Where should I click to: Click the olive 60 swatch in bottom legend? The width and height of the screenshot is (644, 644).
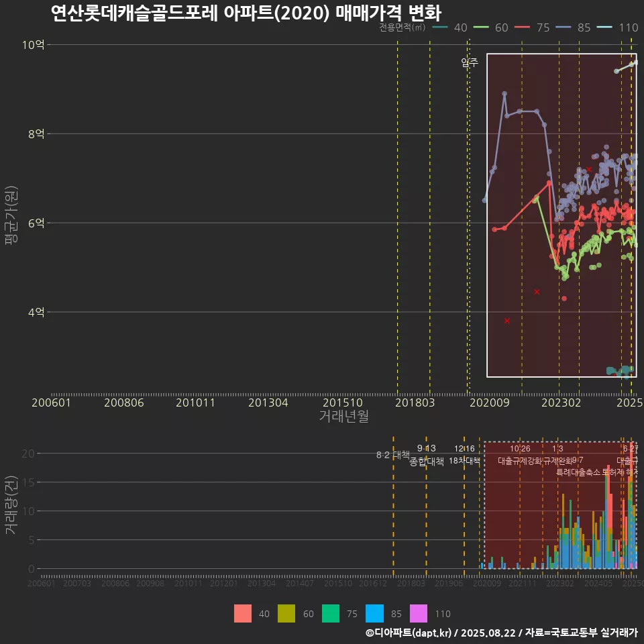[286, 614]
